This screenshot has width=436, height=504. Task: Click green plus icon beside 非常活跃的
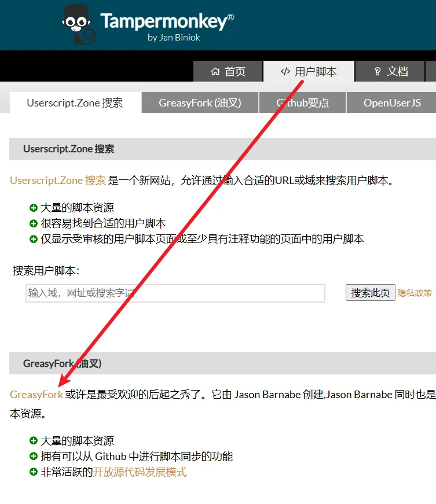[x=34, y=472]
